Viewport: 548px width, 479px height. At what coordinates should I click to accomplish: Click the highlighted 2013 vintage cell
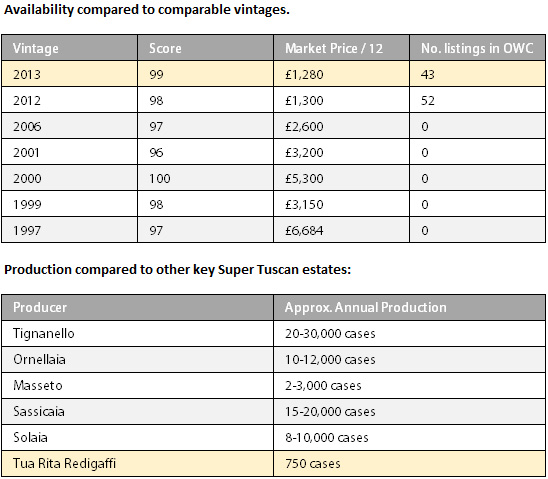click(x=70, y=74)
